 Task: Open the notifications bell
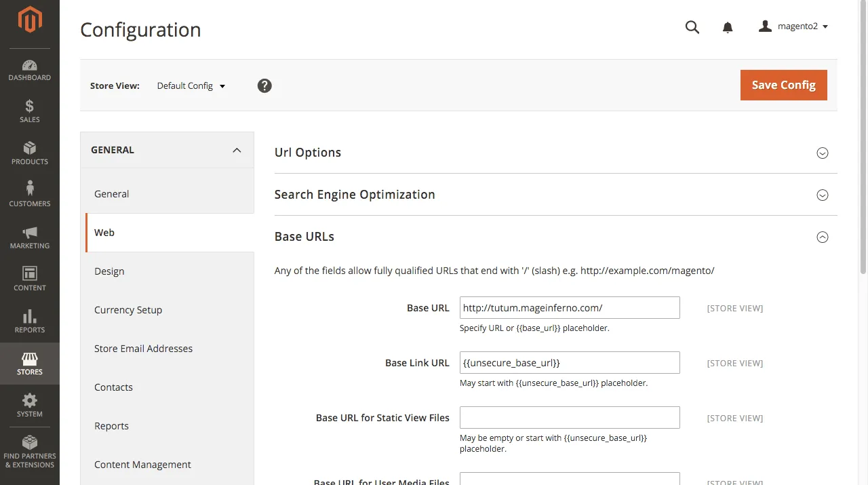coord(727,26)
